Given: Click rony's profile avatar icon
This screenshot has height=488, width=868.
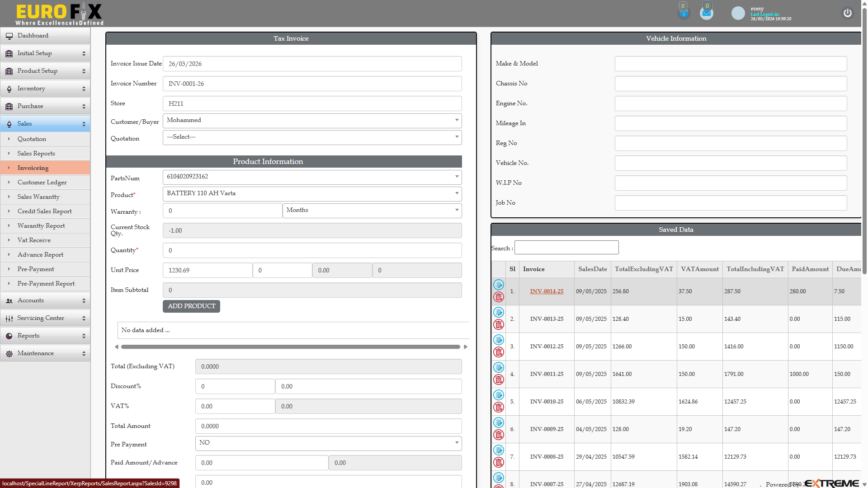Looking at the screenshot, I should tap(738, 13).
